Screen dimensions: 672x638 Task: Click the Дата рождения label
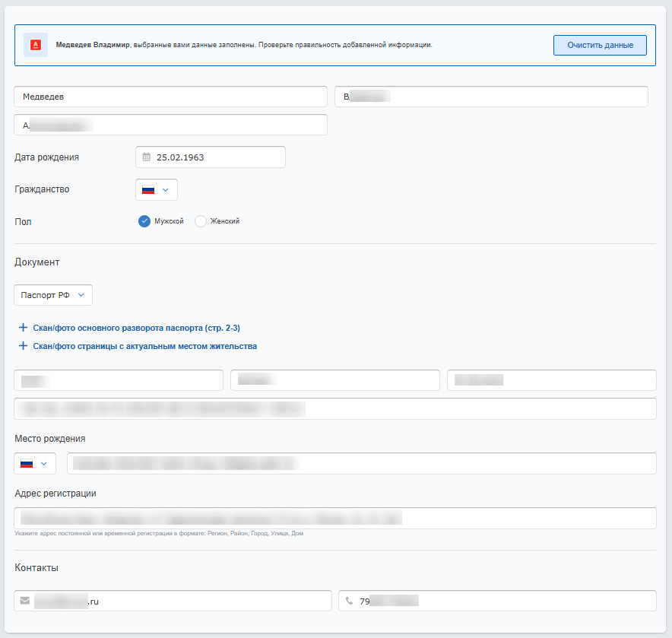46,157
